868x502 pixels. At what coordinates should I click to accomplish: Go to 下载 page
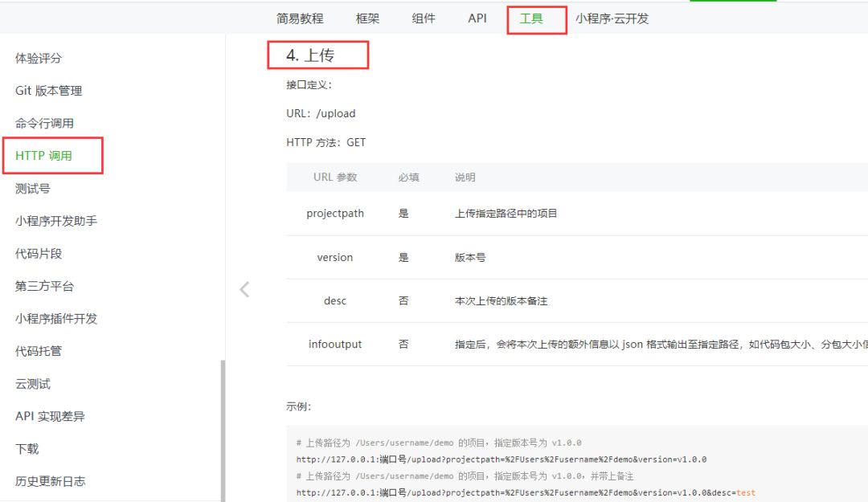(x=27, y=449)
